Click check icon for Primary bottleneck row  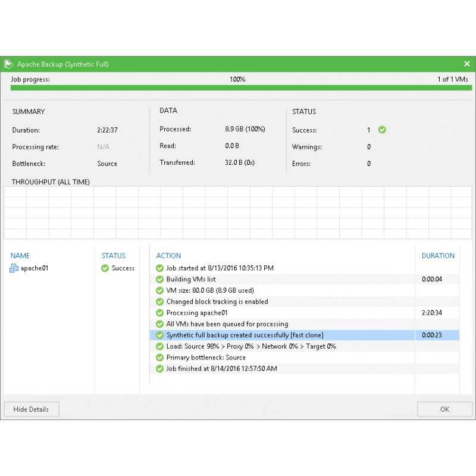(x=159, y=358)
